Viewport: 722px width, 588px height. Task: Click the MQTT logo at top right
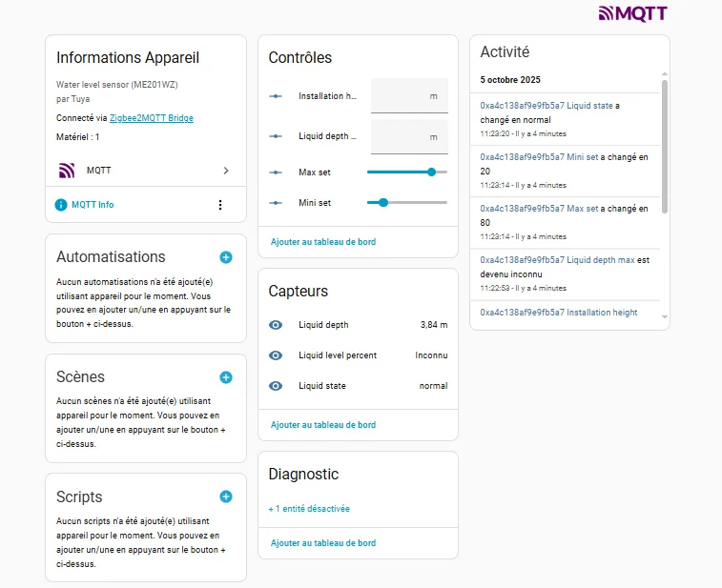[632, 13]
